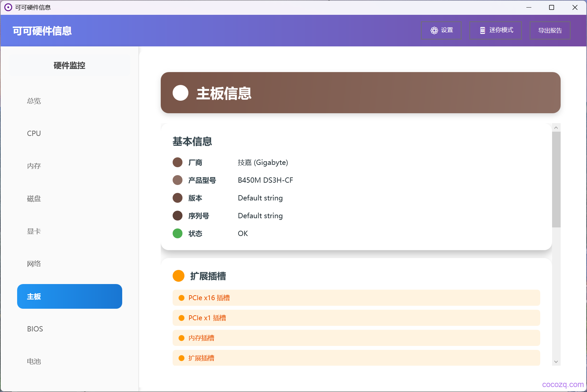Screen dimensions: 587x392
Task: Maximize the 可可硬件信息 window
Action: click(551, 7)
